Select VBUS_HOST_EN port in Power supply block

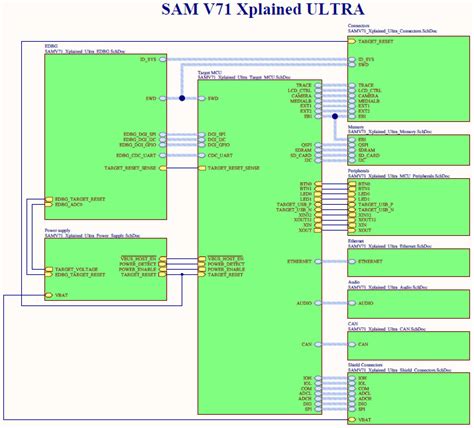[x=162, y=259]
